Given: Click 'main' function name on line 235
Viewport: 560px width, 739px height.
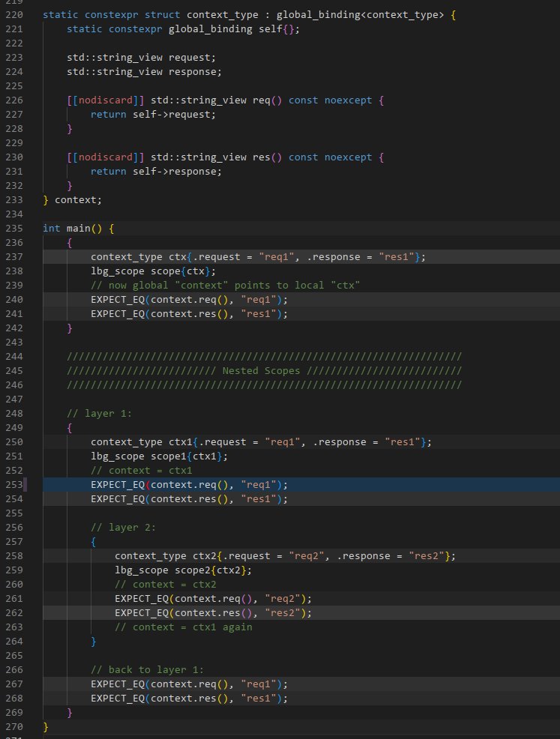Looking at the screenshot, I should coord(78,228).
